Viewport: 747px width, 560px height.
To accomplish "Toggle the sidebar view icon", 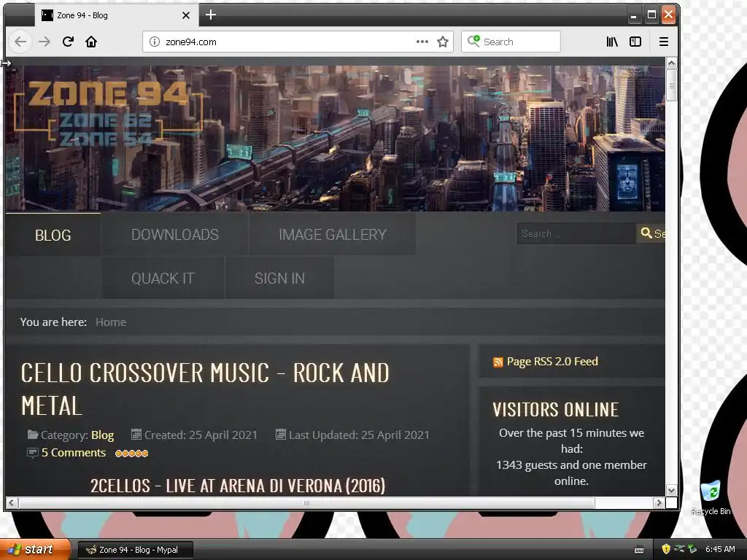I will [635, 42].
